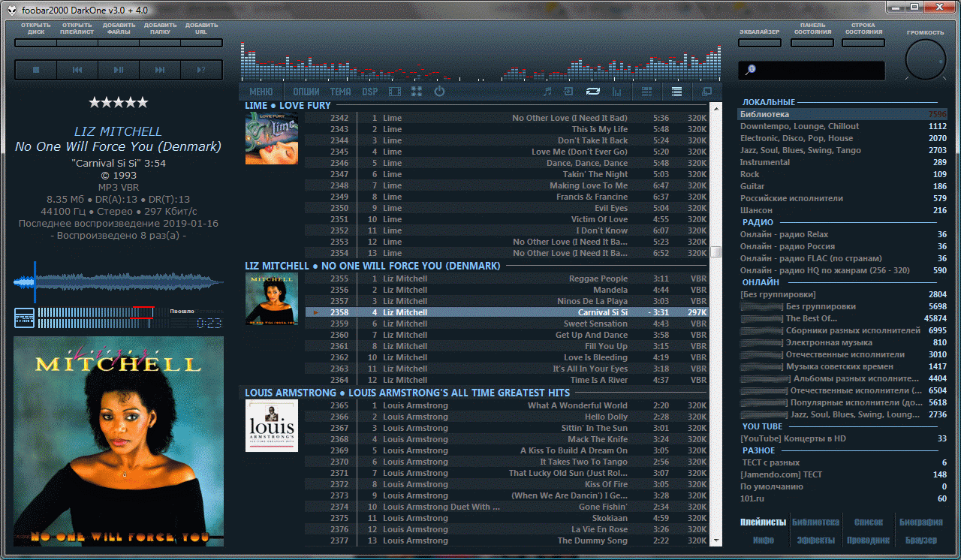The height and width of the screenshot is (560, 961).
Task: Collapse the LIZ MITCHELL album group header
Action: click(372, 266)
